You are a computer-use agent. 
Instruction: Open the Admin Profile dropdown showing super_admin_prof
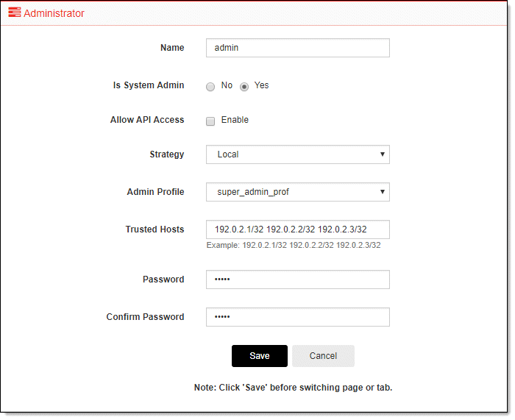pyautogui.click(x=297, y=192)
